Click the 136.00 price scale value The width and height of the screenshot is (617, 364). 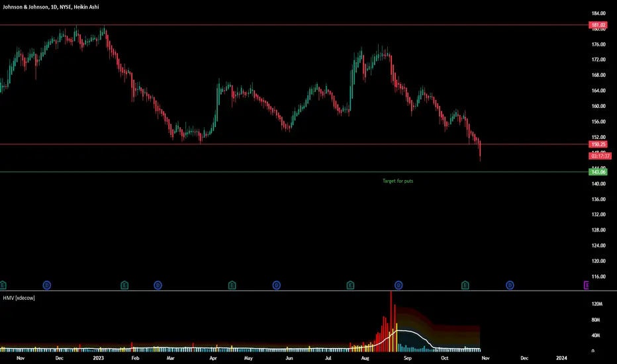[598, 199]
